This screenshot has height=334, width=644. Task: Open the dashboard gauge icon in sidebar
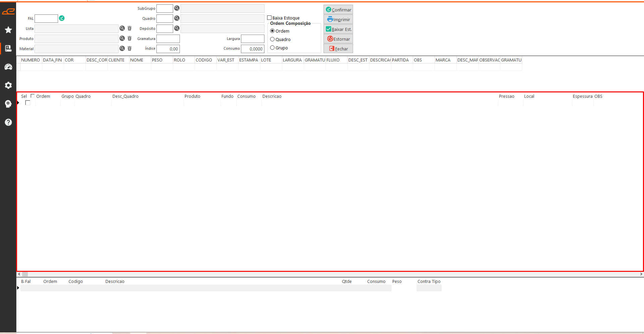pos(8,67)
